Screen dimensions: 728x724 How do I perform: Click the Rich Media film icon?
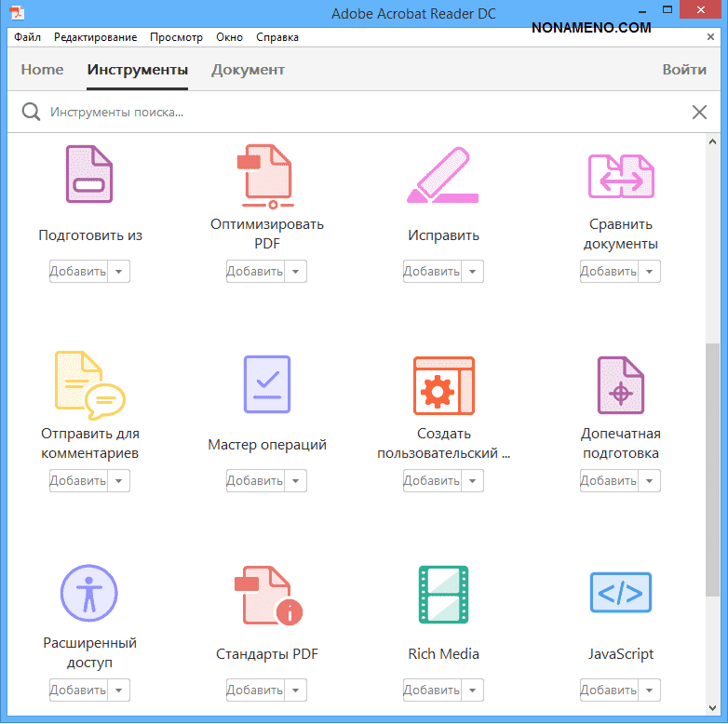pos(443,594)
